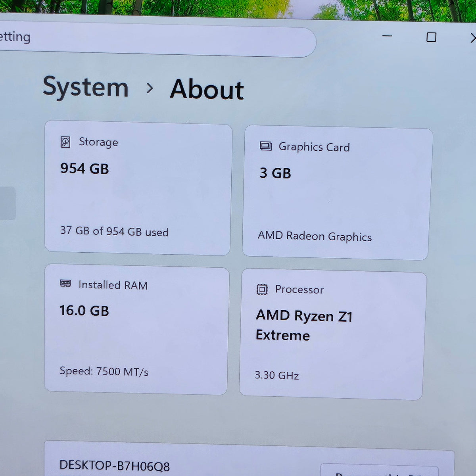Maximize the Settings window
Viewport: 476px width, 476px height.
(431, 37)
